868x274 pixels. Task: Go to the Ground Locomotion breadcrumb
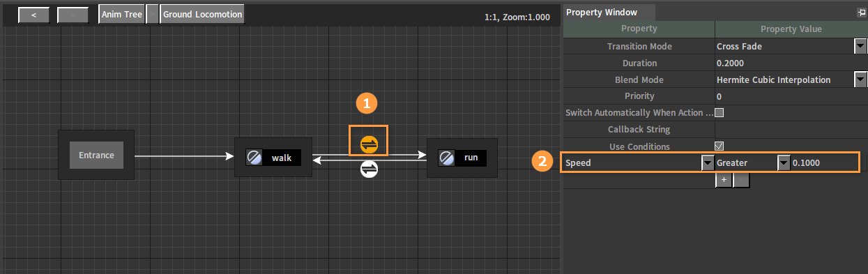(202, 14)
